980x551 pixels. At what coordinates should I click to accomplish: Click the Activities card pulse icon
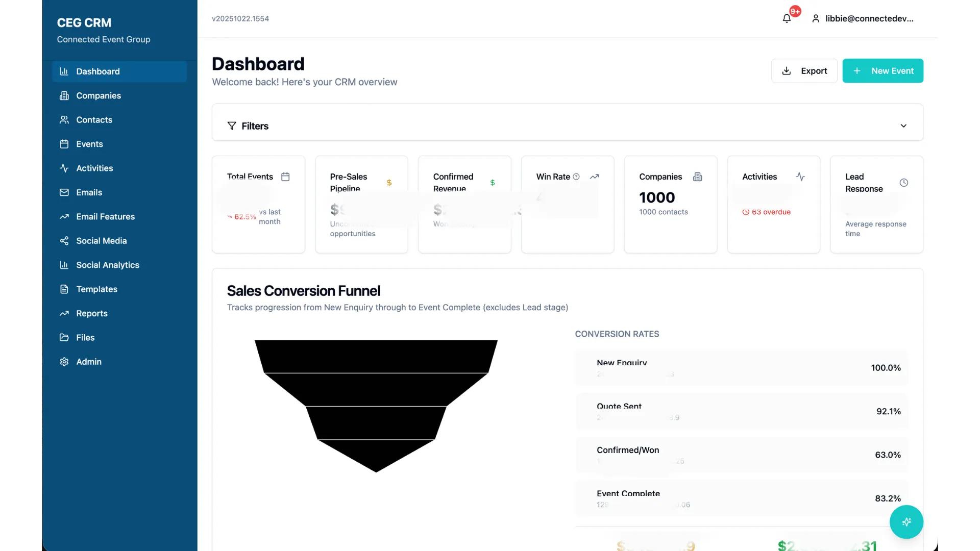(x=800, y=177)
